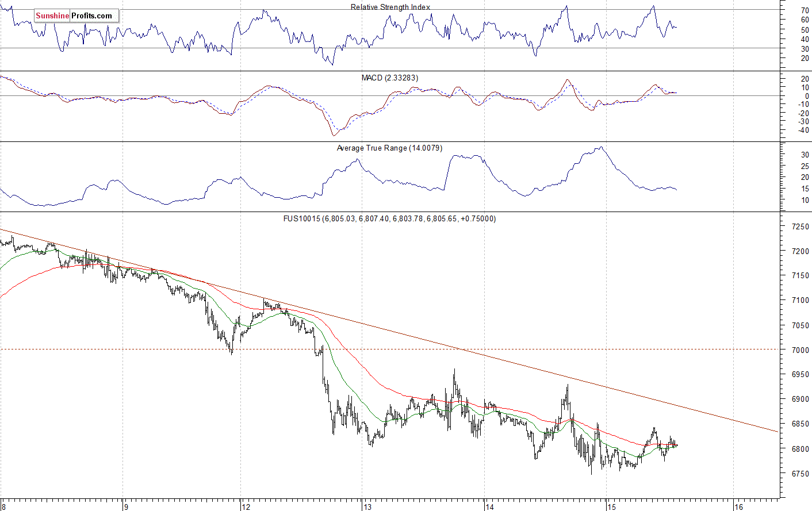Click the 6800 price axis label
The width and height of the screenshot is (812, 511).
(800, 449)
